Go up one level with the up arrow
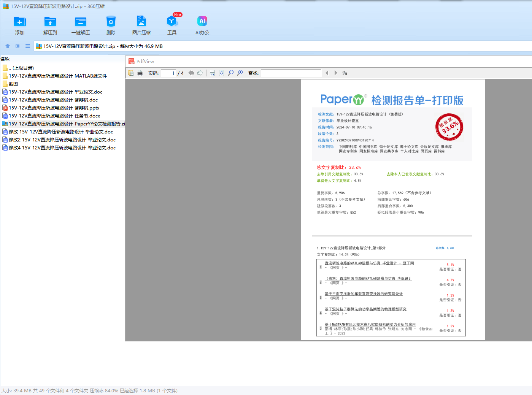The width and height of the screenshot is (532, 395). (x=8, y=46)
